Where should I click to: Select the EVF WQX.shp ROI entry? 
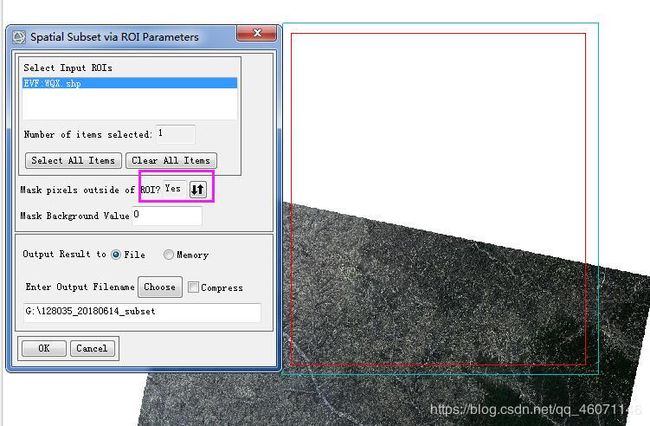tap(129, 83)
